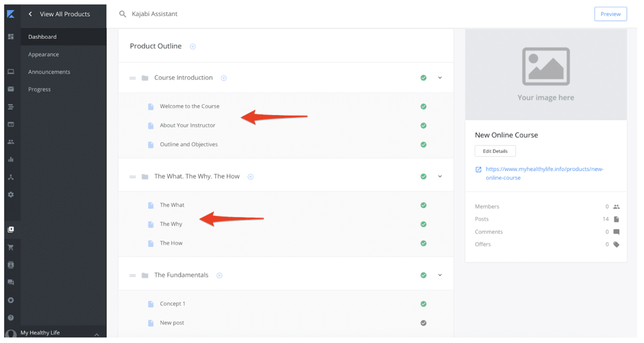644x343 pixels.
Task: Toggle published check for The What post
Action: point(423,205)
